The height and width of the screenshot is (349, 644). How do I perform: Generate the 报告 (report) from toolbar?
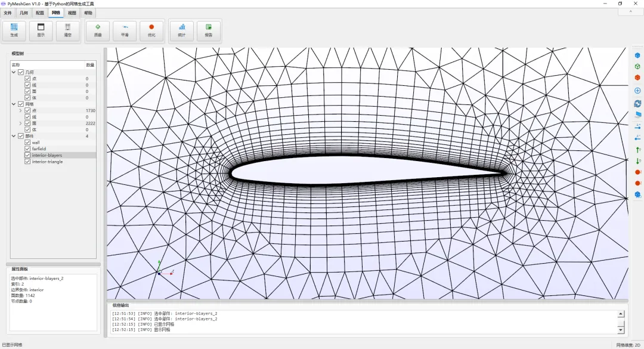(x=209, y=30)
